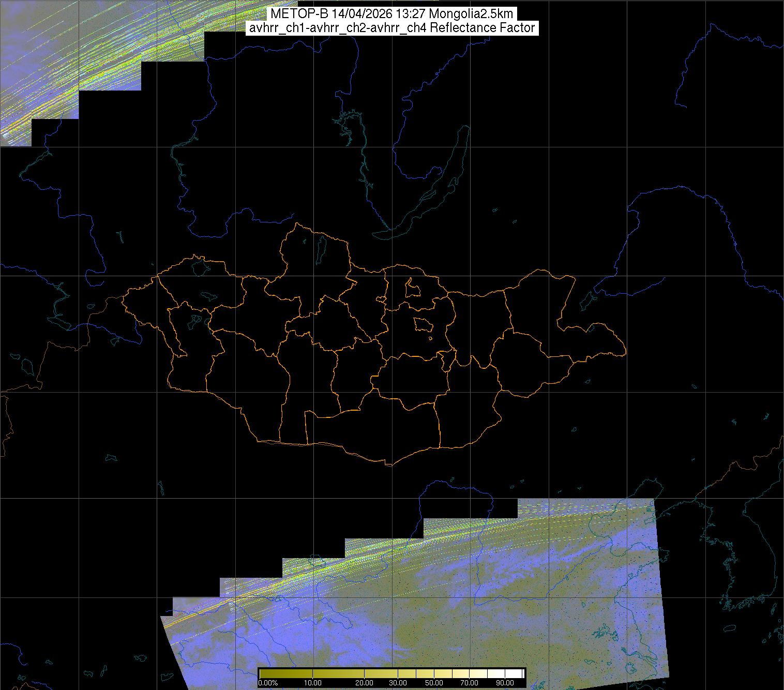
Task: Click the southernmost point of Mongolia's border
Action: [390, 464]
